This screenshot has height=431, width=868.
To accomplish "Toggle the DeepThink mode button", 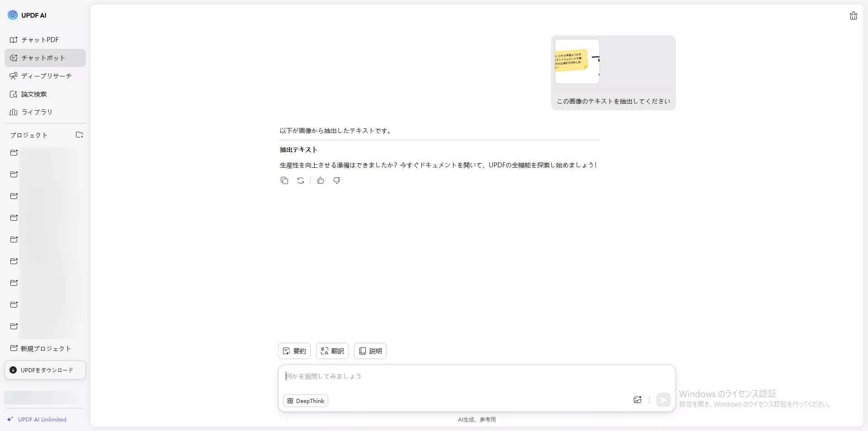I will click(x=306, y=401).
